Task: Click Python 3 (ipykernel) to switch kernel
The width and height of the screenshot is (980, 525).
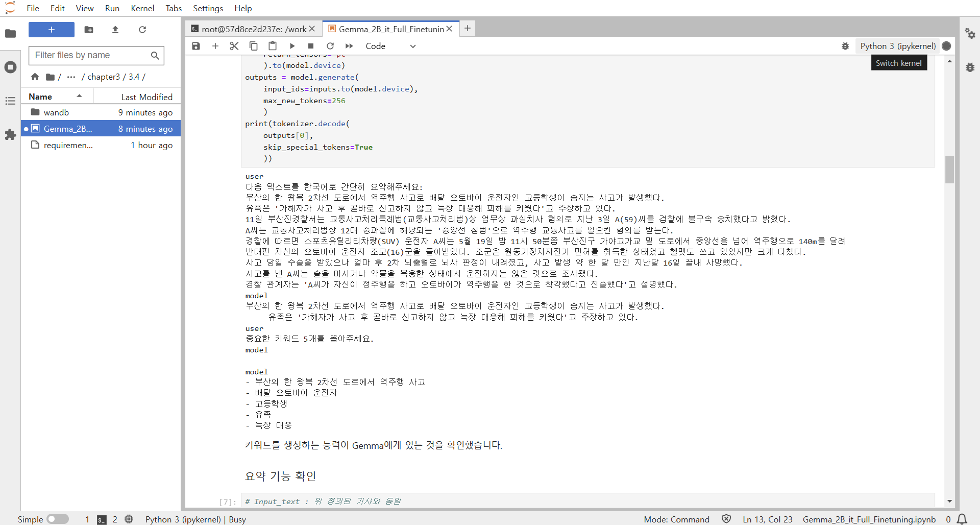Action: (898, 46)
